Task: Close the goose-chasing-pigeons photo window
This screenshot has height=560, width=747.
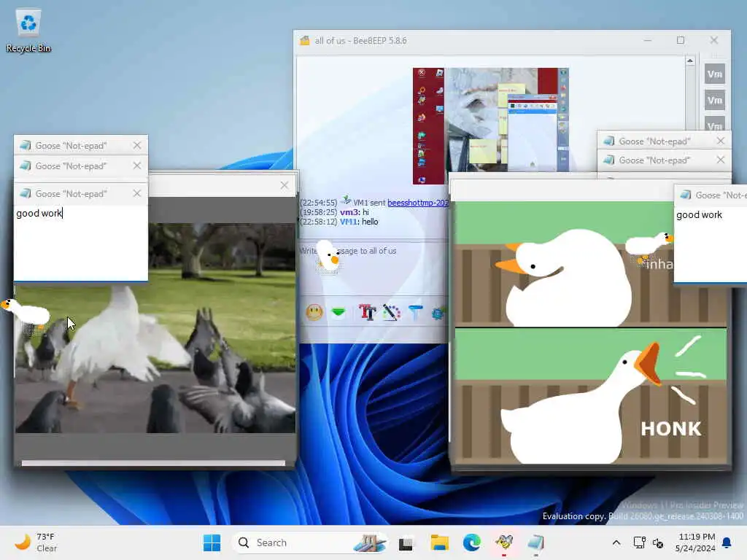Action: [x=285, y=185]
